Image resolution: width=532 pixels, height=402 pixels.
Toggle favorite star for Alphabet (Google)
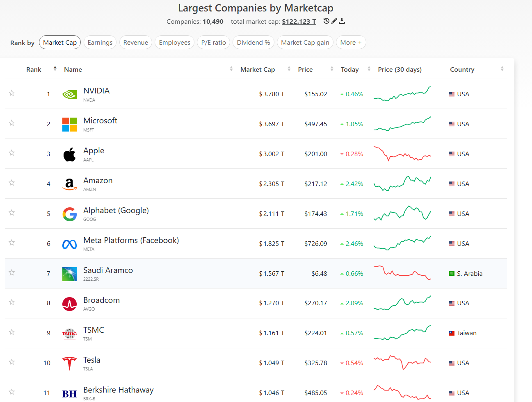tap(12, 213)
